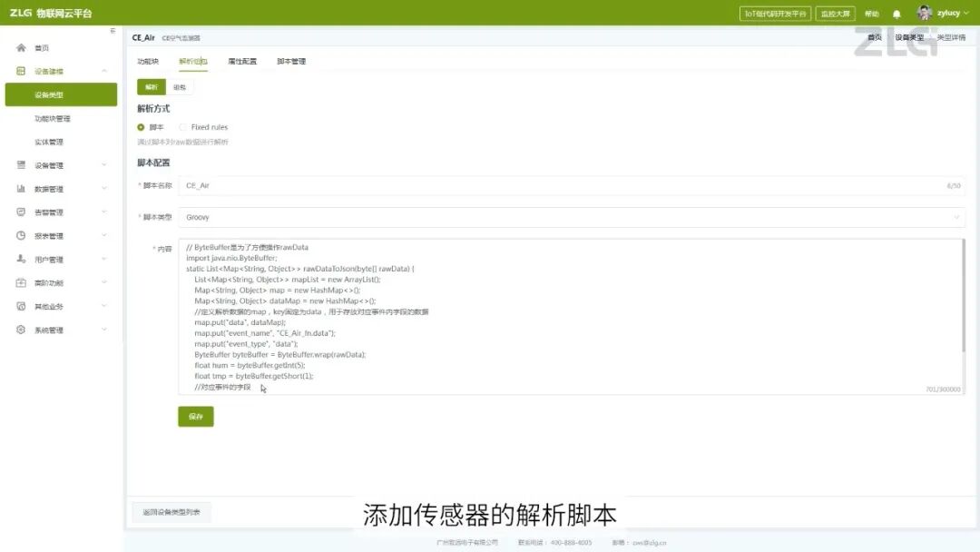Expand the 数据管理 menu chevron

pyautogui.click(x=104, y=189)
